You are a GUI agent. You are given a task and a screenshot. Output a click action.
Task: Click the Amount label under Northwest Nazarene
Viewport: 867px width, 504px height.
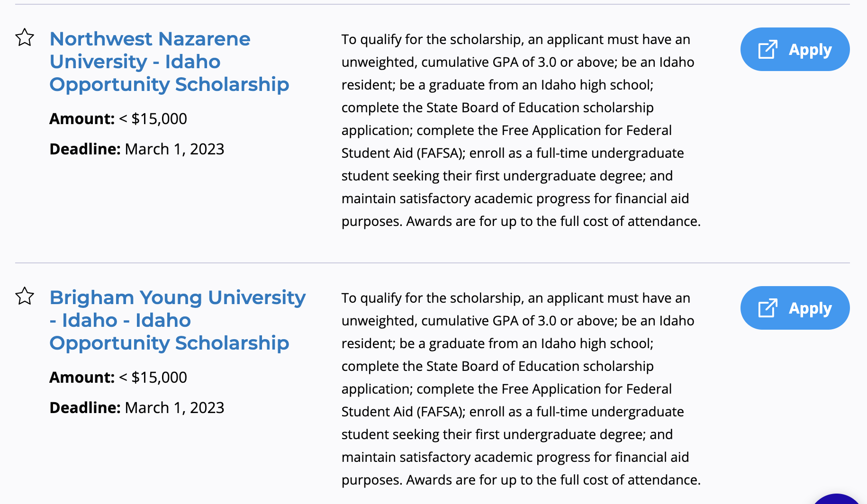82,118
